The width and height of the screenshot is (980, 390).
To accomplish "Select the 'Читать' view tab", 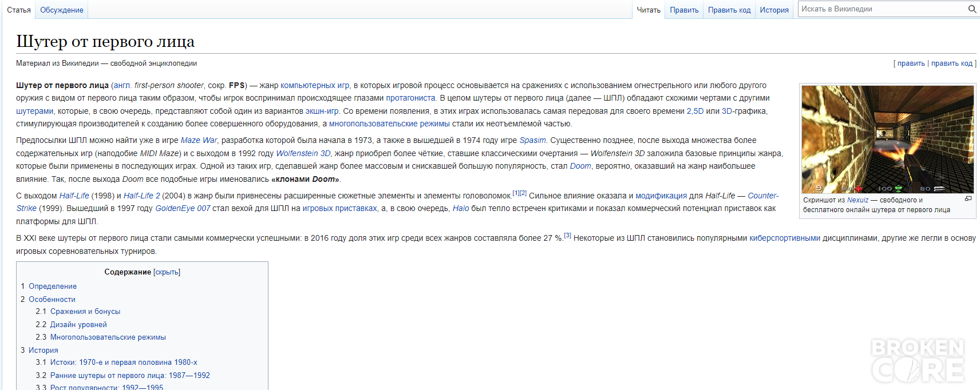I will coord(649,10).
